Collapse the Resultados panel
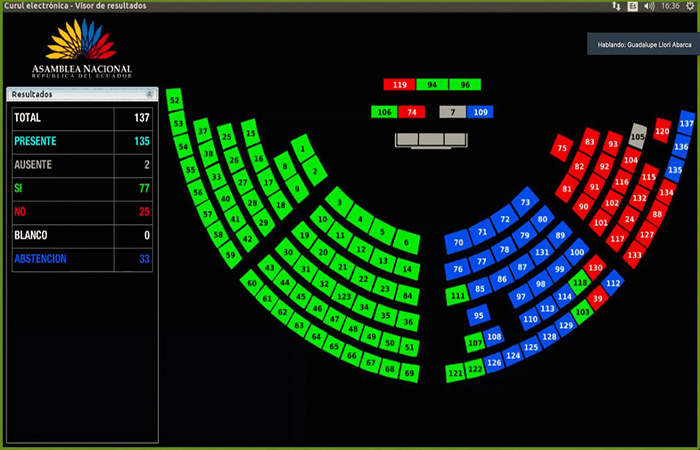 (x=150, y=94)
